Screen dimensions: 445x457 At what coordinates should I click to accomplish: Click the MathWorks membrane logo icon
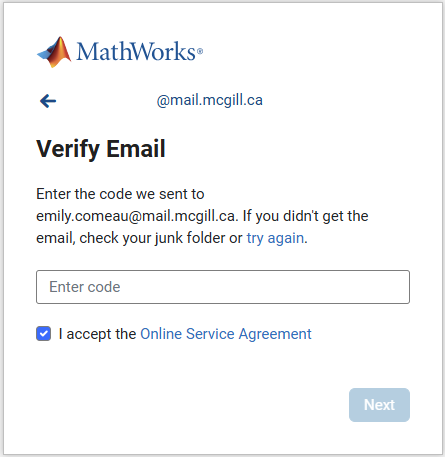pyautogui.click(x=54, y=52)
